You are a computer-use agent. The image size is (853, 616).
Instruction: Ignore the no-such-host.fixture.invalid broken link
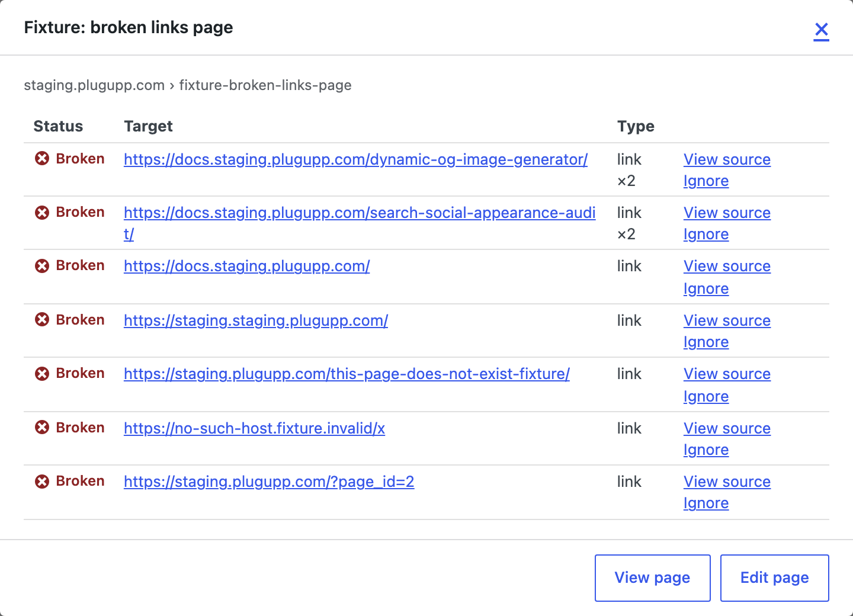coord(706,450)
